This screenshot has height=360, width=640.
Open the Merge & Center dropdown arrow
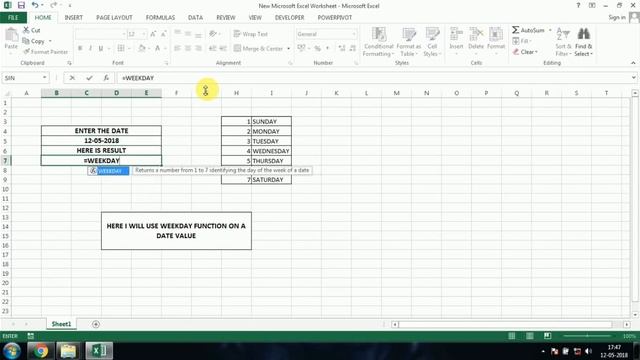point(288,49)
